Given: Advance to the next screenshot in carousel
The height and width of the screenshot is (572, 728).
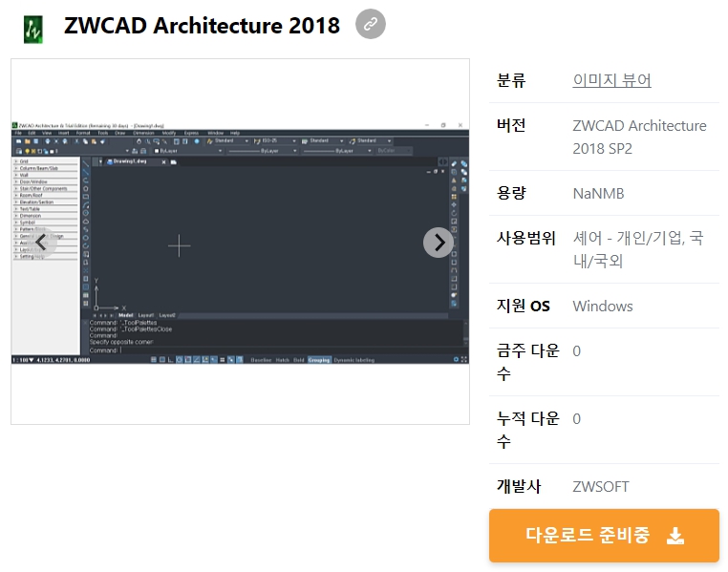Looking at the screenshot, I should coord(439,242).
